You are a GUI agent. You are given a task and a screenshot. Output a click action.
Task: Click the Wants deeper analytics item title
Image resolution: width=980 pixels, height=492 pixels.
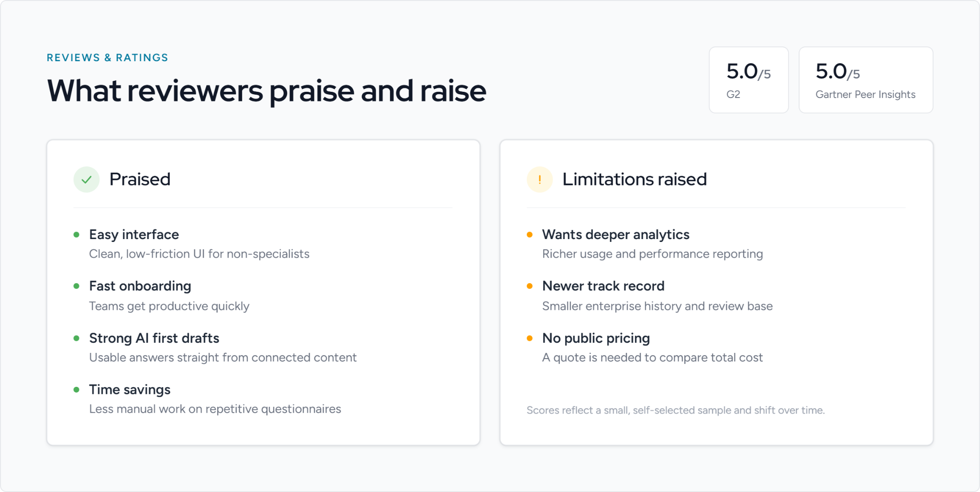pyautogui.click(x=616, y=235)
